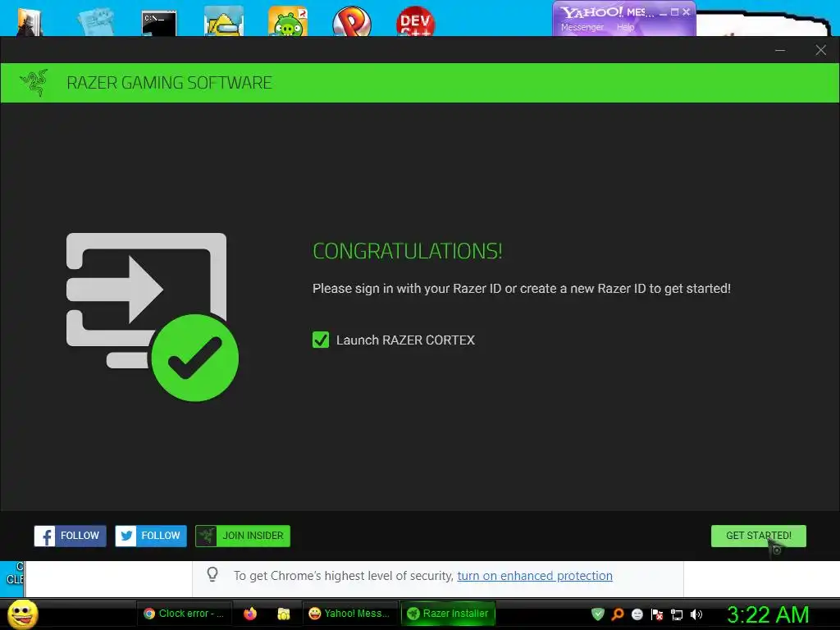Minimize the Yahoo! Messenger window
The image size is (840, 630).
click(x=663, y=12)
